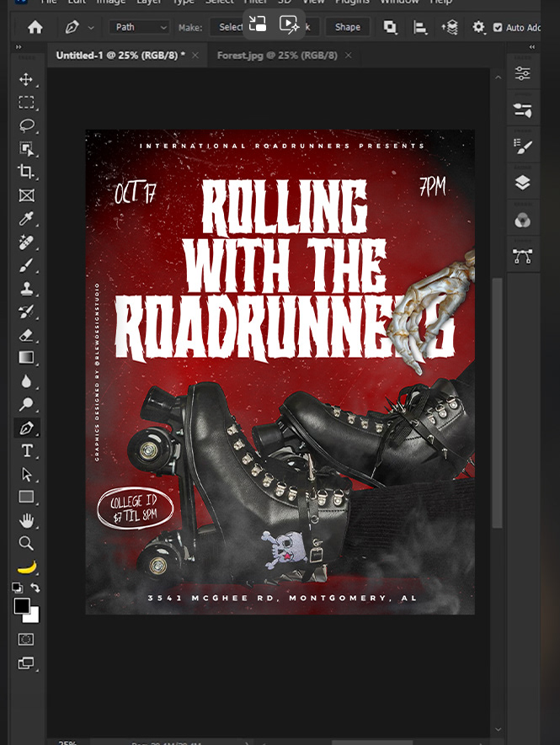
Task: Click the Shape button after Make
Action: pyautogui.click(x=348, y=27)
